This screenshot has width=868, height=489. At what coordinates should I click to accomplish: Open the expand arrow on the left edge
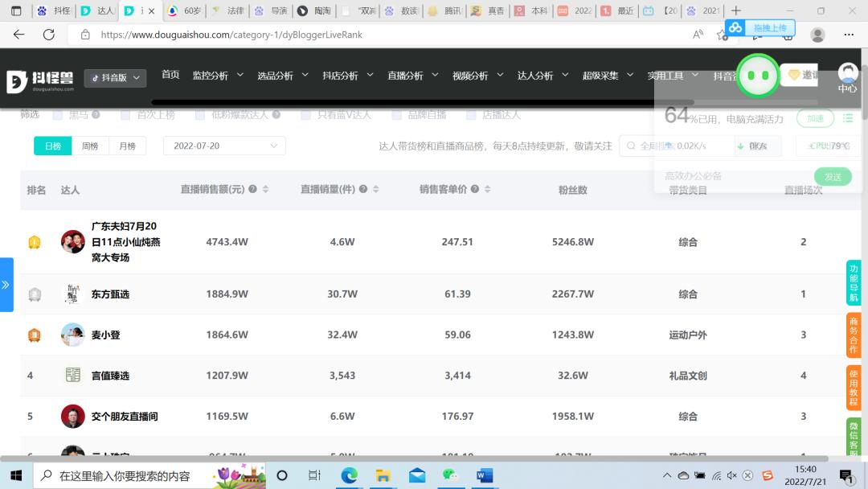click(6, 285)
